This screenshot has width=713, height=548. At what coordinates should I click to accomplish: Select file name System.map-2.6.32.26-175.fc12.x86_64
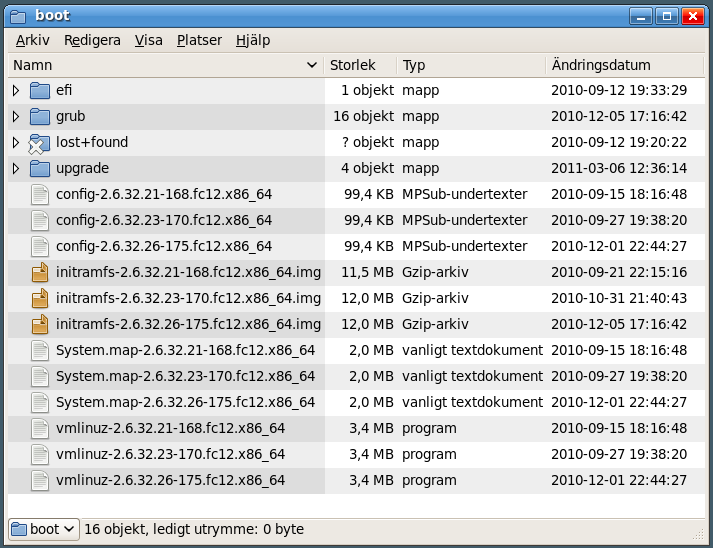point(186,402)
